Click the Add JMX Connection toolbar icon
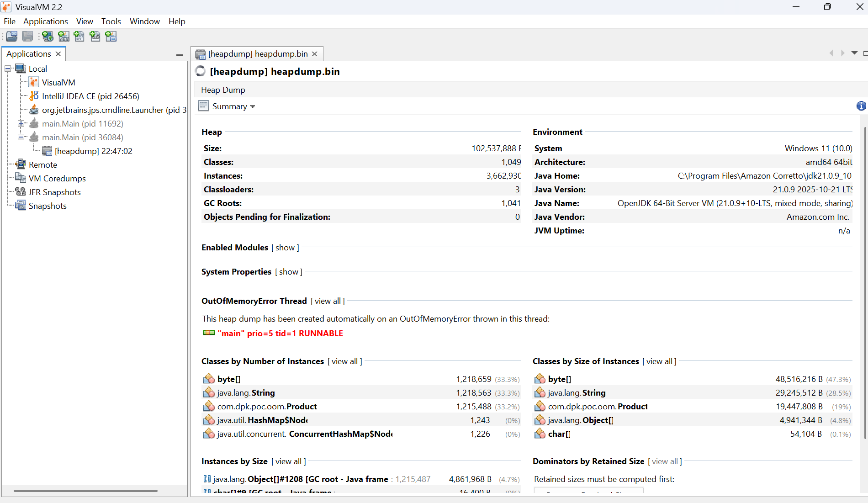Viewport: 868px width, 503px height. click(x=64, y=37)
